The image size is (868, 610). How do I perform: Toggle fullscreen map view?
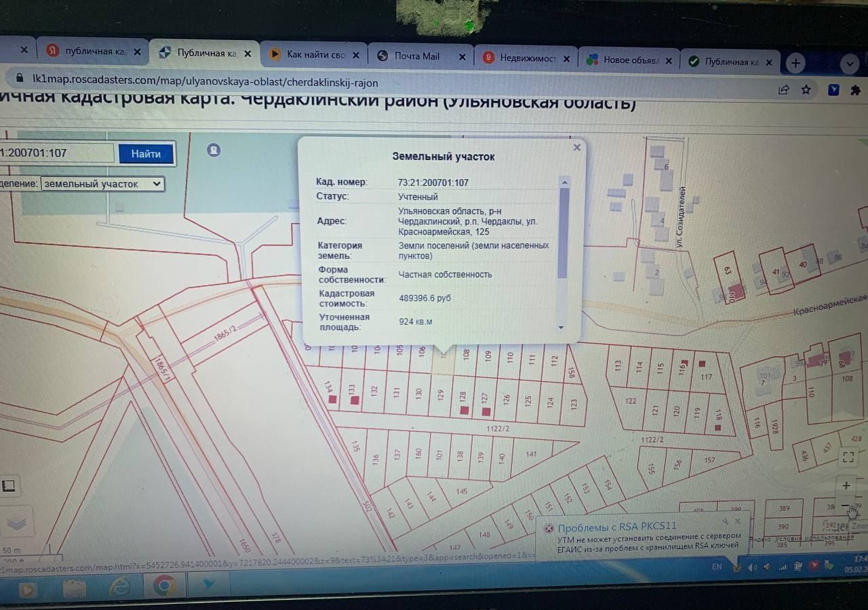coord(848,457)
